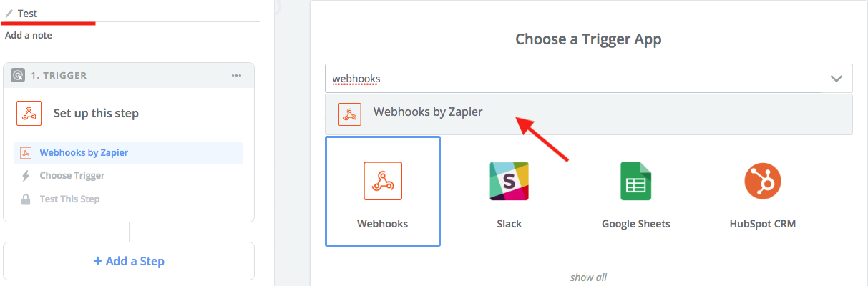
Task: Click the lock icon next to Test This Step
Action: (x=26, y=199)
